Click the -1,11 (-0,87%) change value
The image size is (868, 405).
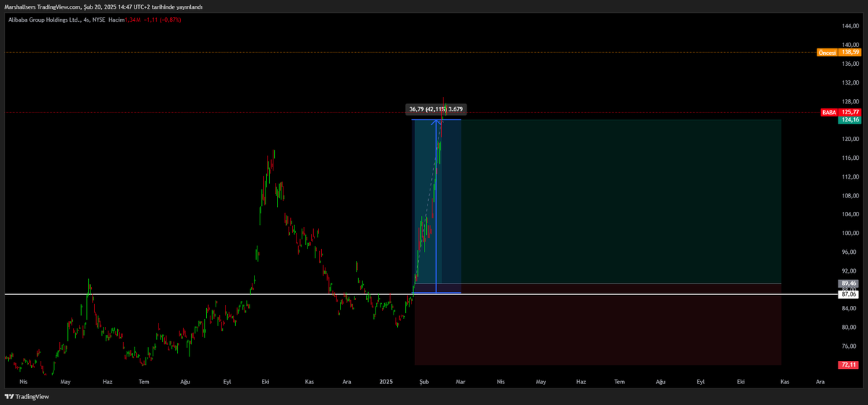click(162, 20)
